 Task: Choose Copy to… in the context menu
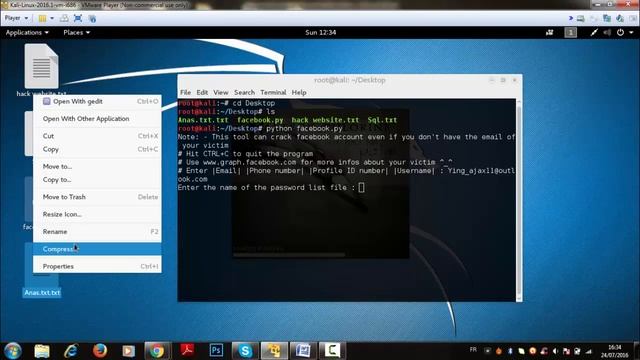point(97,180)
